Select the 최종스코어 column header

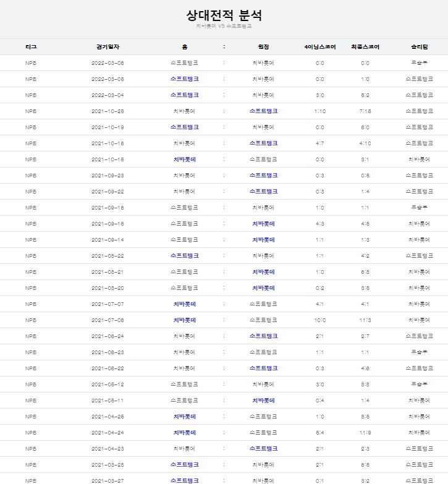click(365, 46)
